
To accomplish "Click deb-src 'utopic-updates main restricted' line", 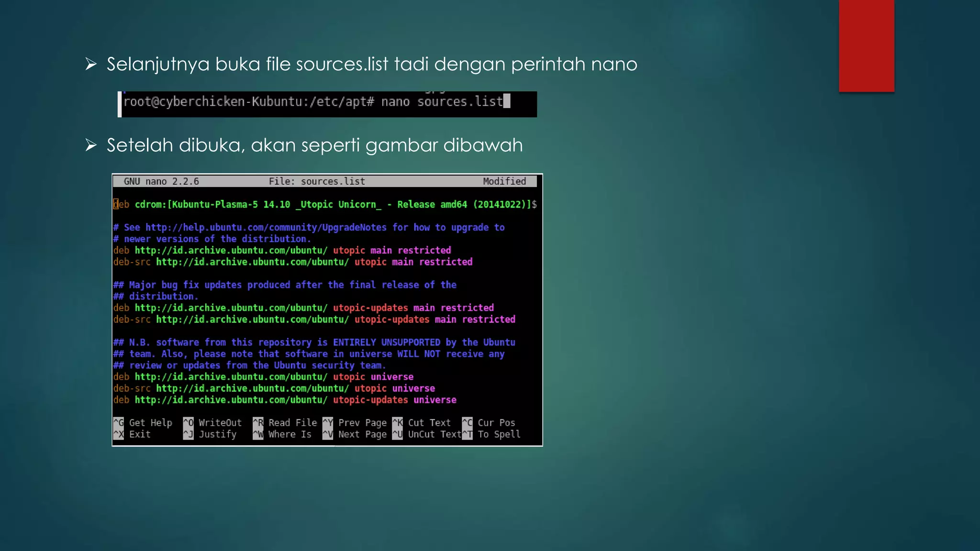I will 314,320.
